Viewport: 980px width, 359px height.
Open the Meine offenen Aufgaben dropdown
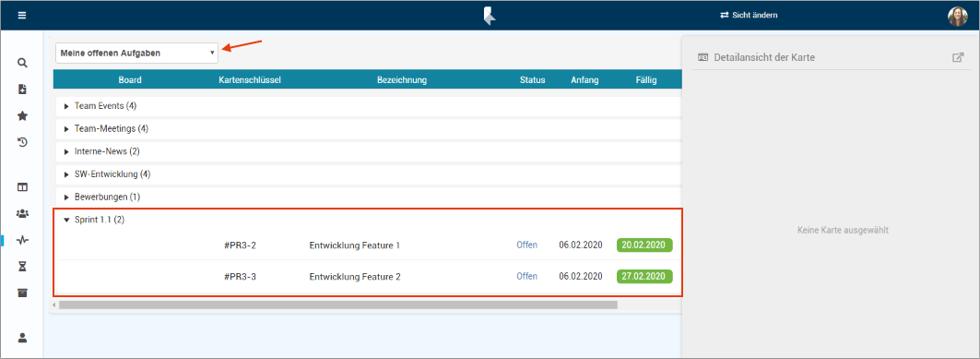(x=136, y=54)
